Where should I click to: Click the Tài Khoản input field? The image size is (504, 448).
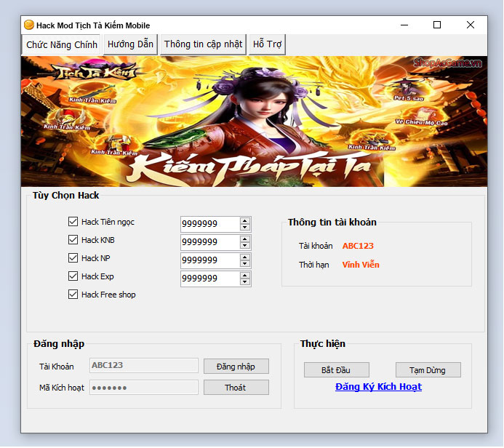[144, 366]
